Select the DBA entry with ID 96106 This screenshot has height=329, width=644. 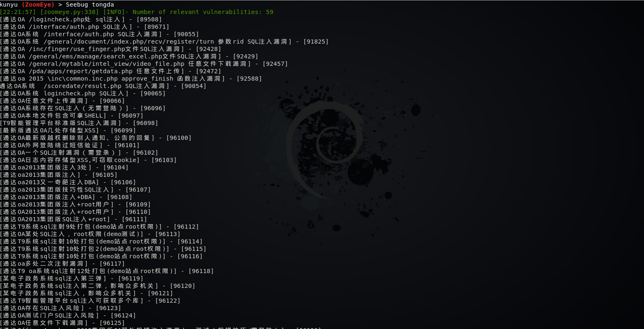(x=68, y=182)
